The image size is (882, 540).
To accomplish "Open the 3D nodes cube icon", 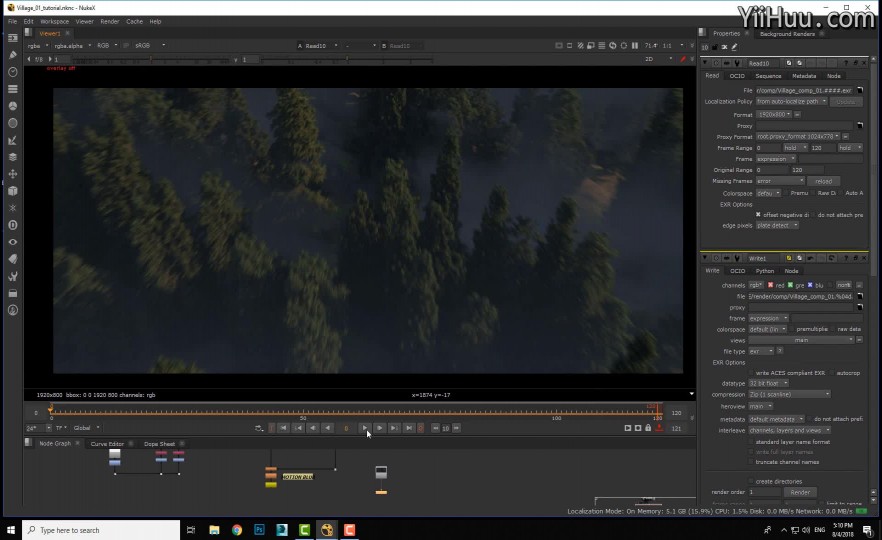I will [12, 191].
